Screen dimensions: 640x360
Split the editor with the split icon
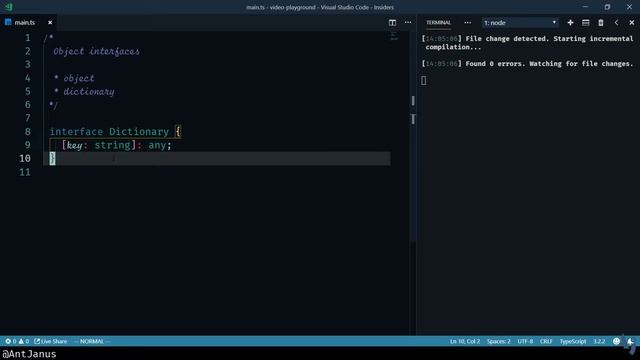tap(392, 23)
